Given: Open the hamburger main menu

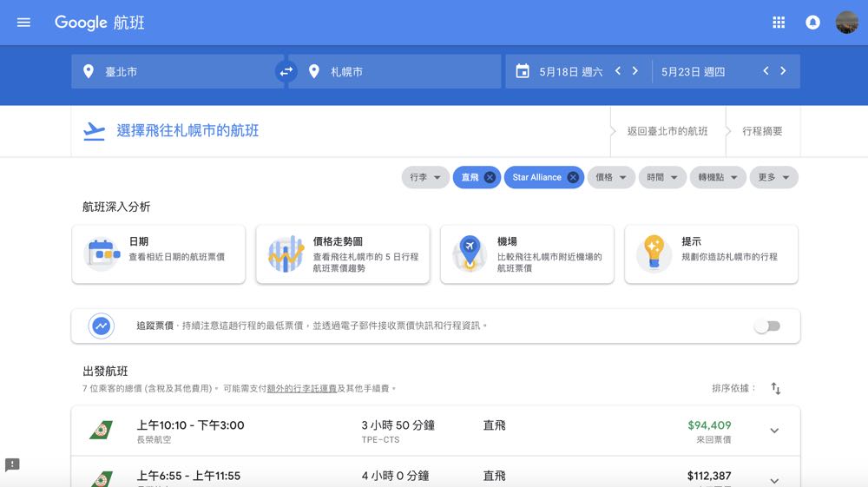Looking at the screenshot, I should [23, 23].
